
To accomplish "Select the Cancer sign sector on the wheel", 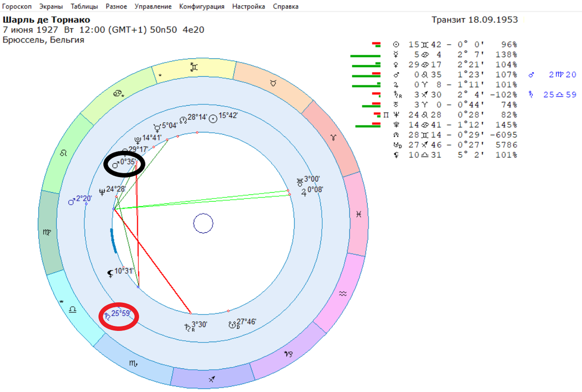I will point(118,93).
